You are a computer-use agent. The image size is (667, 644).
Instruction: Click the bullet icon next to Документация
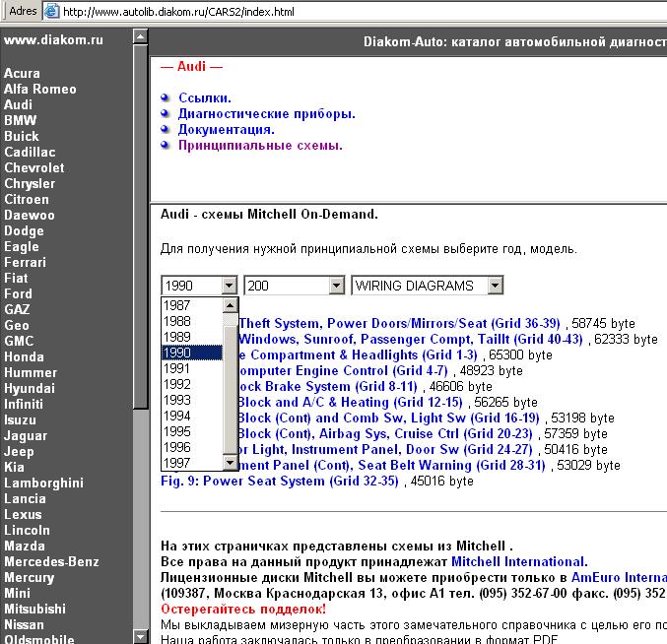pos(166,129)
